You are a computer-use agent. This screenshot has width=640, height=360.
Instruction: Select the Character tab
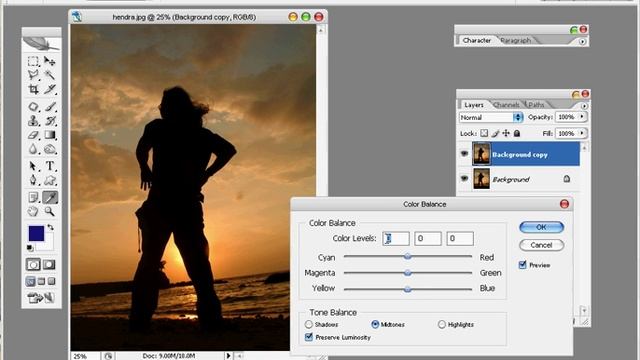477,40
